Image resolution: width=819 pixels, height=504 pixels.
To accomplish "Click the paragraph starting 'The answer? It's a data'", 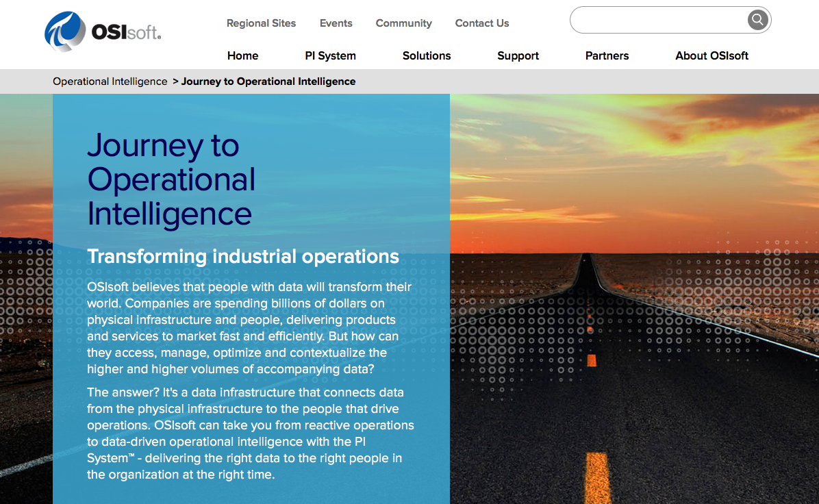I will [250, 433].
